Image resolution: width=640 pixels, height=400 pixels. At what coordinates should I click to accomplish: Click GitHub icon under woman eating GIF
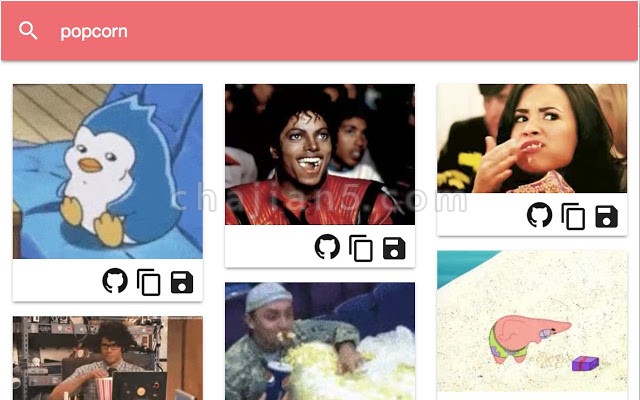pyautogui.click(x=539, y=215)
